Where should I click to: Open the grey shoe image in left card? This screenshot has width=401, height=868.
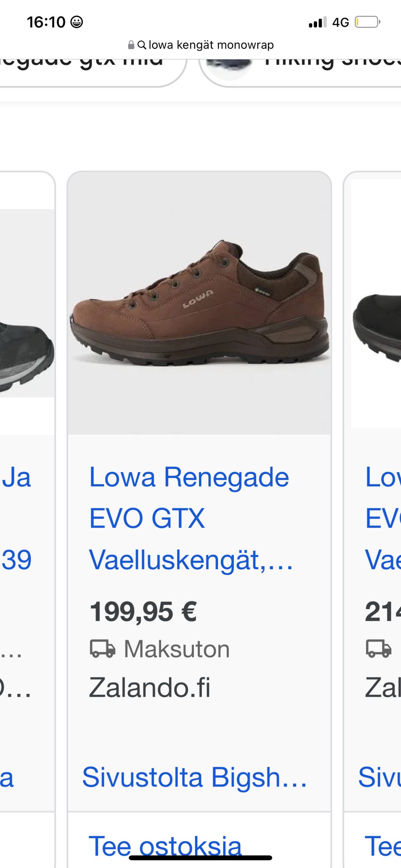[27, 303]
